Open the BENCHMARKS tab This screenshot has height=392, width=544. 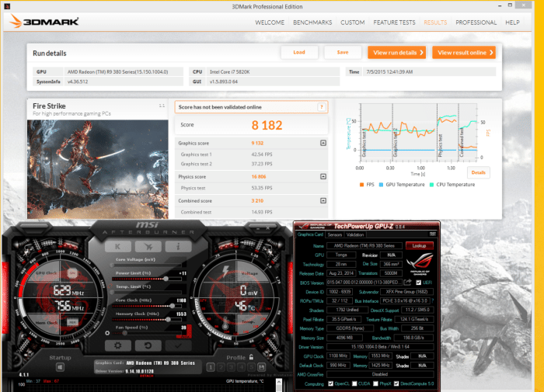pyautogui.click(x=312, y=23)
